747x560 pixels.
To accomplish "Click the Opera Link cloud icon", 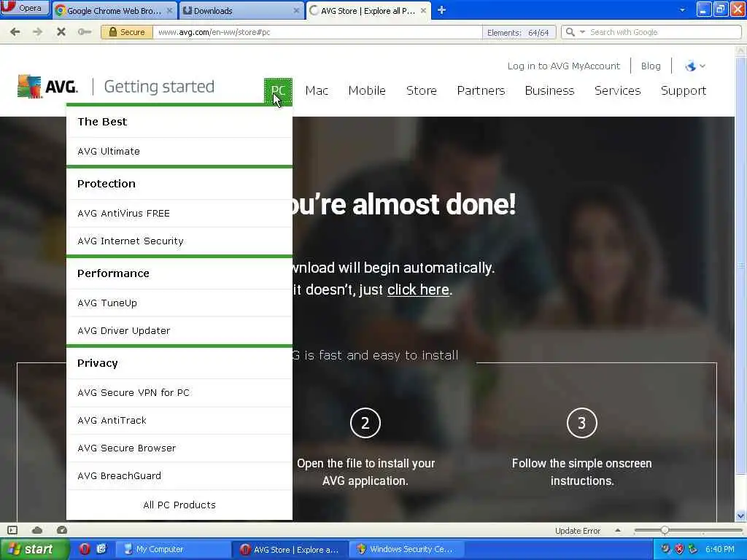I will pos(37,530).
